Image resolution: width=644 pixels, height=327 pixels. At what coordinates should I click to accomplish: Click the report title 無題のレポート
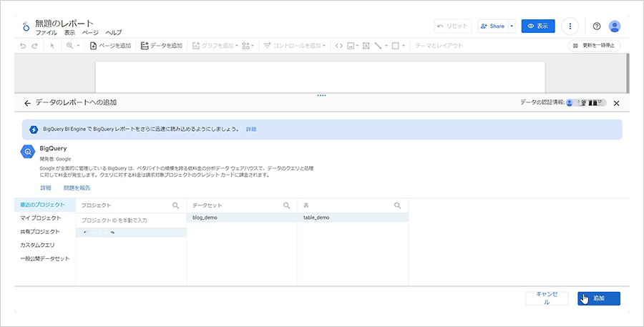[x=64, y=23]
